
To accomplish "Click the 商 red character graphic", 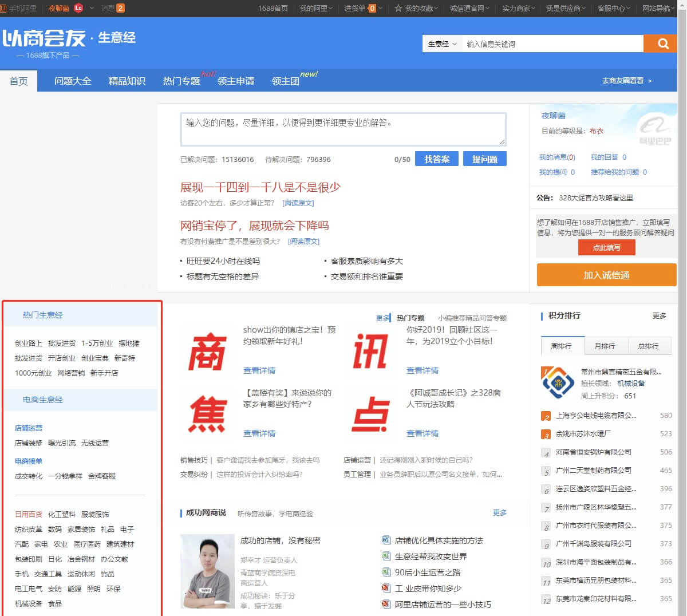I will [x=207, y=351].
